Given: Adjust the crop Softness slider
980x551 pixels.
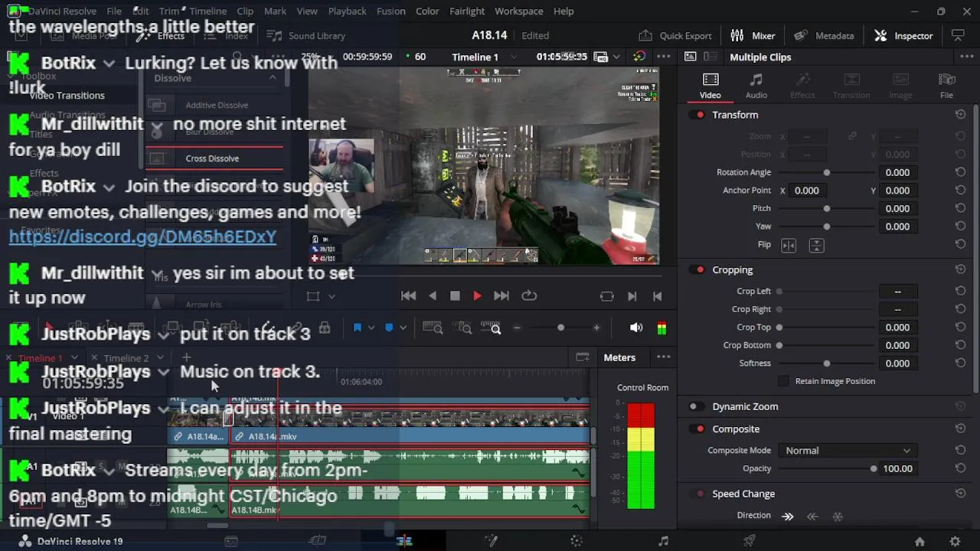Looking at the screenshot, I should (x=827, y=363).
